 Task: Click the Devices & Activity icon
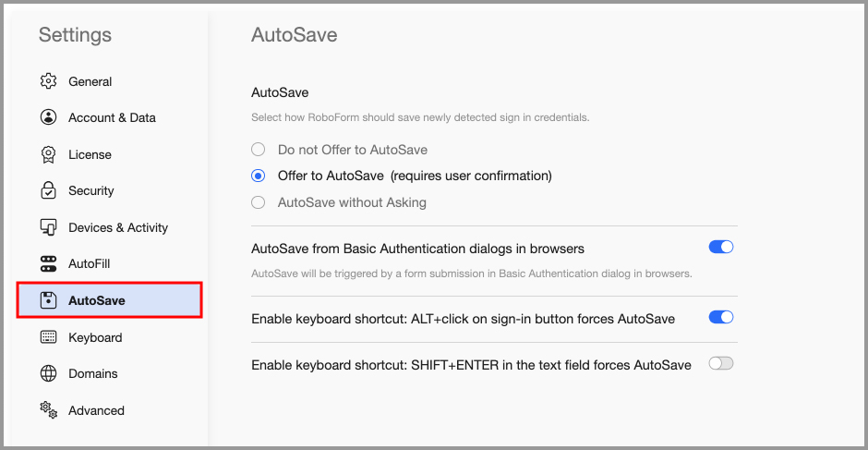coord(49,227)
